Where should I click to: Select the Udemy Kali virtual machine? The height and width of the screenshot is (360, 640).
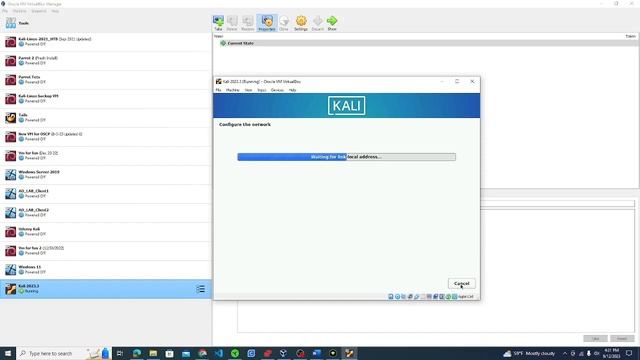point(106,231)
